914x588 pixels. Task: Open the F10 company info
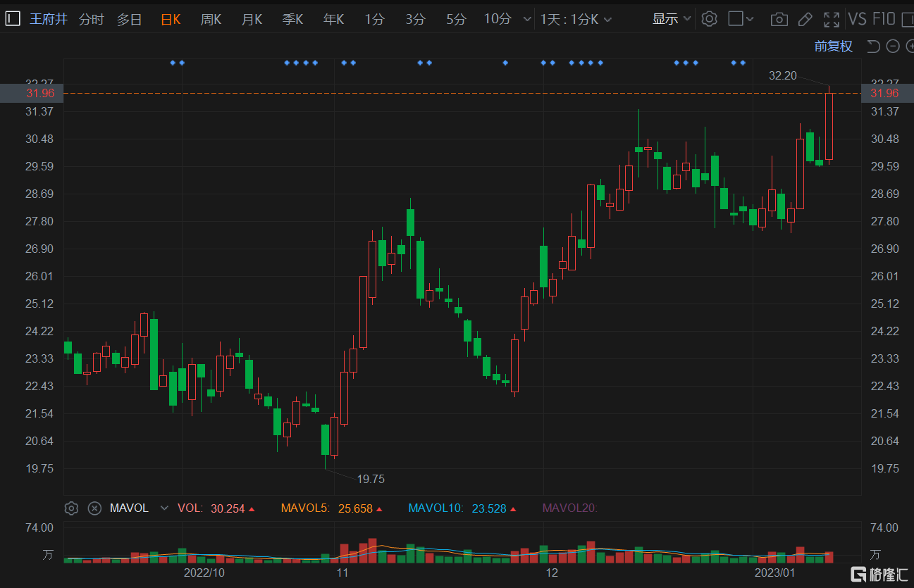coord(883,19)
